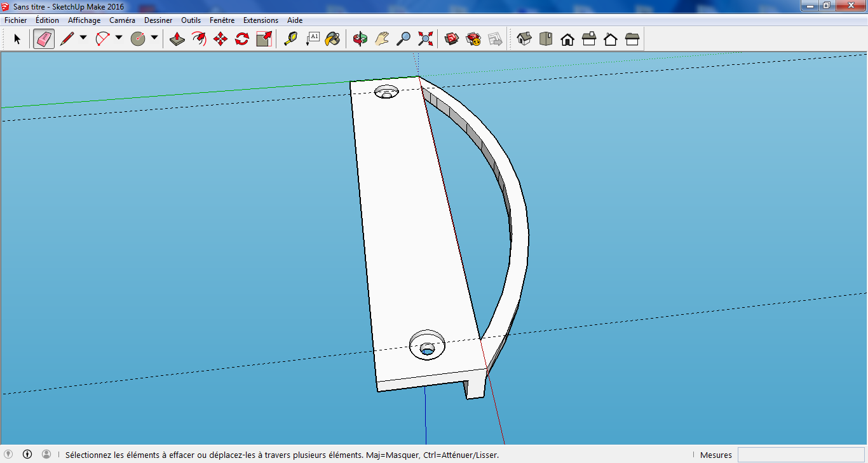Expand the Circle shape tool dropdown arrow

click(x=154, y=38)
